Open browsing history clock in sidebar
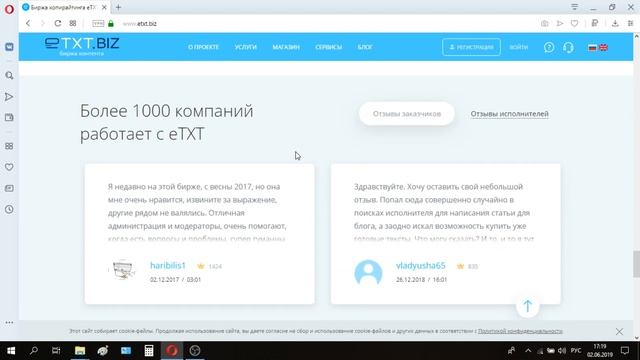This screenshot has height=360, width=640. [9, 209]
